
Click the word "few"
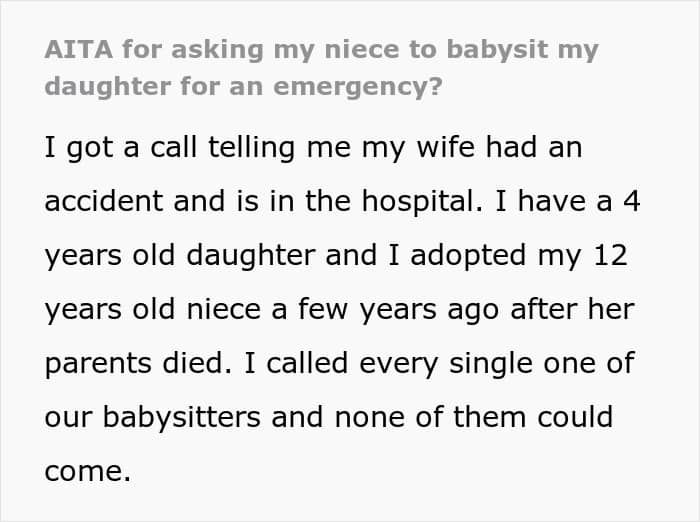322,309
